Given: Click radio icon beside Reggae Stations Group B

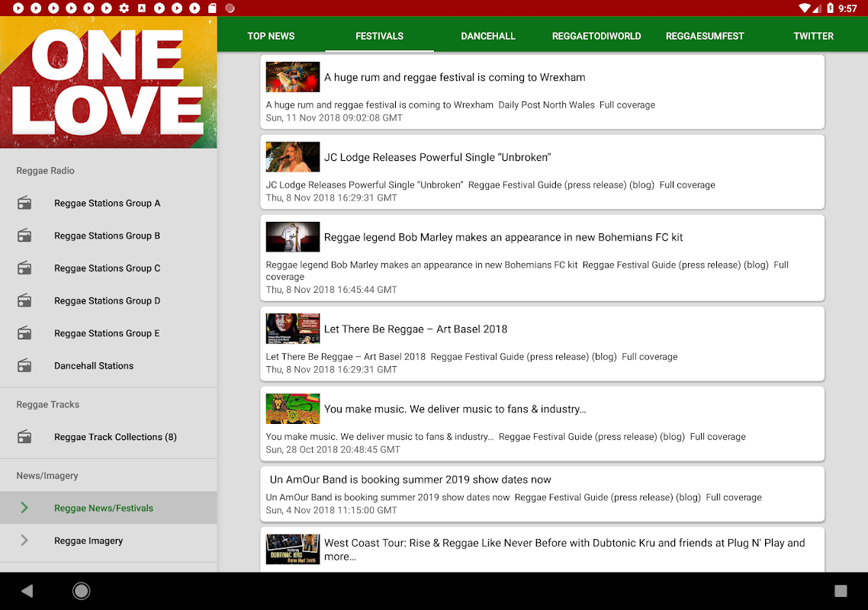Looking at the screenshot, I should (x=24, y=236).
